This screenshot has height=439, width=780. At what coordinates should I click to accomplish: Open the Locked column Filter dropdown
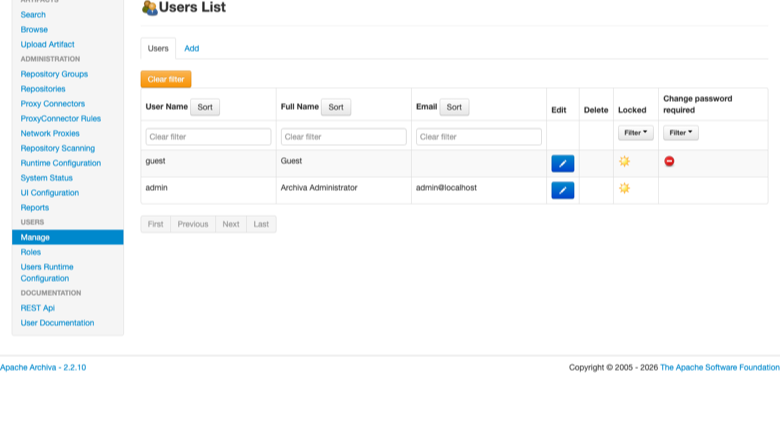[x=635, y=133]
